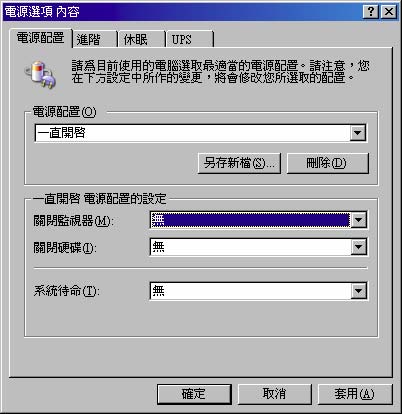The width and height of the screenshot is (402, 414).
Task: Click the 取消 button
Action: click(x=274, y=394)
